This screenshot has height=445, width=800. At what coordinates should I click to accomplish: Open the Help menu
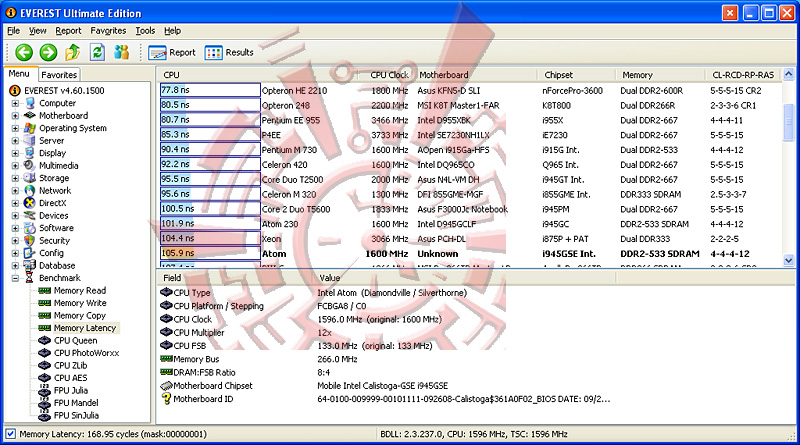[172, 31]
